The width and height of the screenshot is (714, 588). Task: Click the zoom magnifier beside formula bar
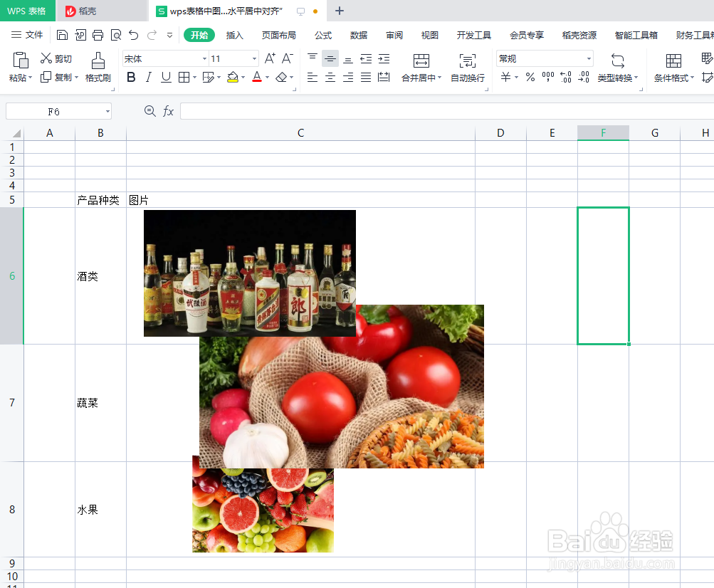tap(149, 110)
